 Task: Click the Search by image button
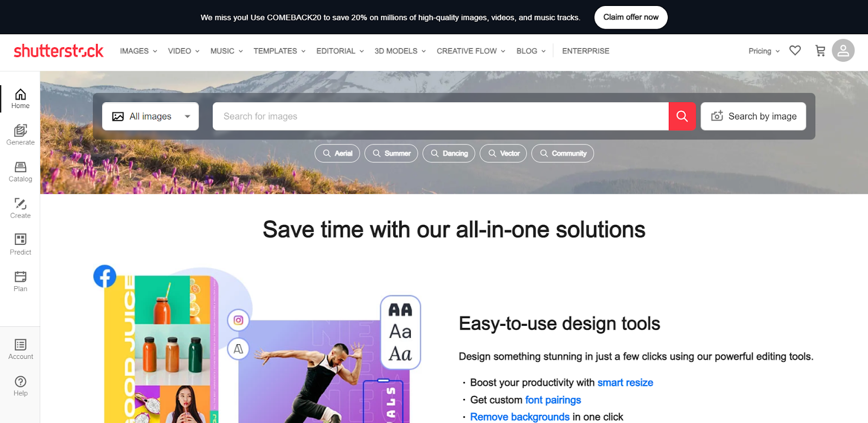coord(753,116)
